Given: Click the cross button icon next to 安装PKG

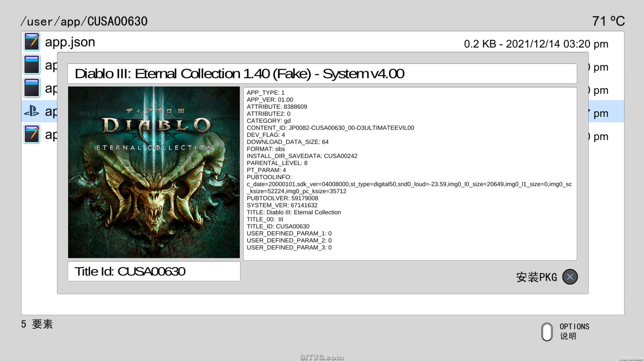Looking at the screenshot, I should (570, 277).
